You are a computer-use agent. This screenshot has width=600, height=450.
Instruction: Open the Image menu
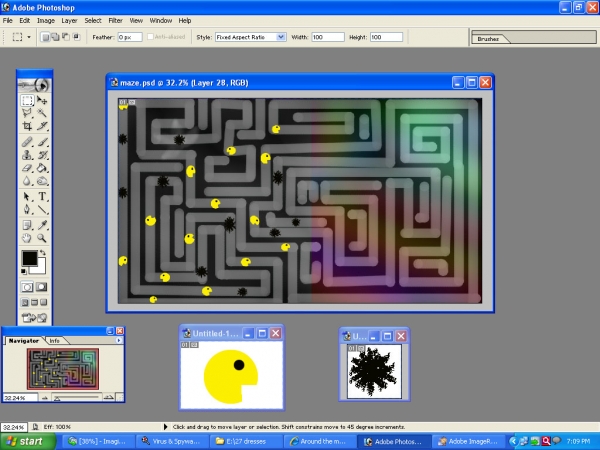pos(46,21)
